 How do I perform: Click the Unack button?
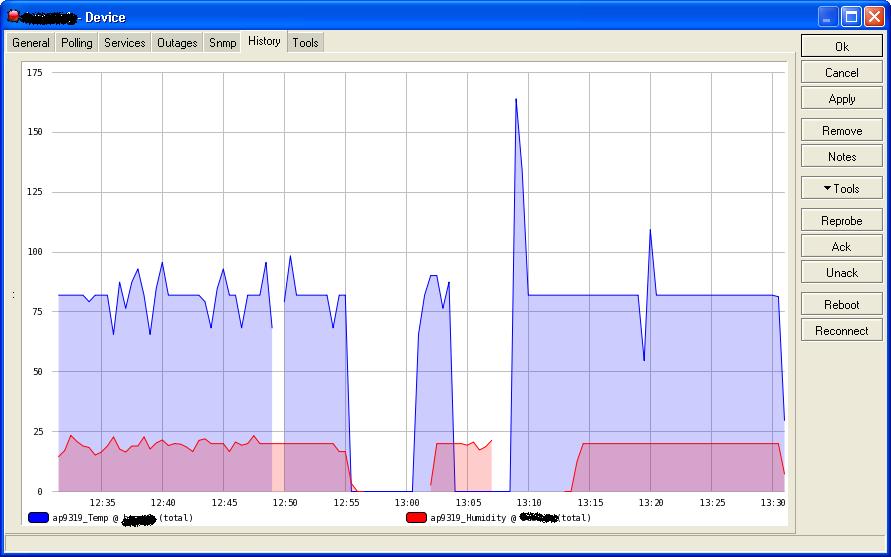[842, 272]
